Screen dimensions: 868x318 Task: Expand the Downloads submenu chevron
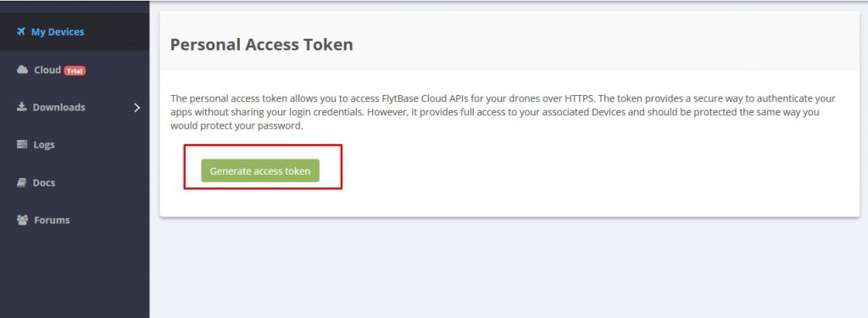pos(136,108)
